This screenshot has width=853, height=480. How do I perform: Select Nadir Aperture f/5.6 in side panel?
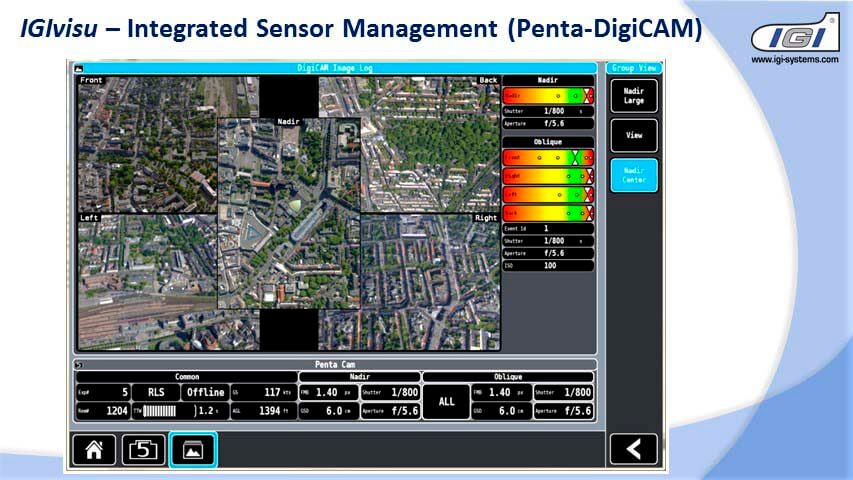click(548, 124)
